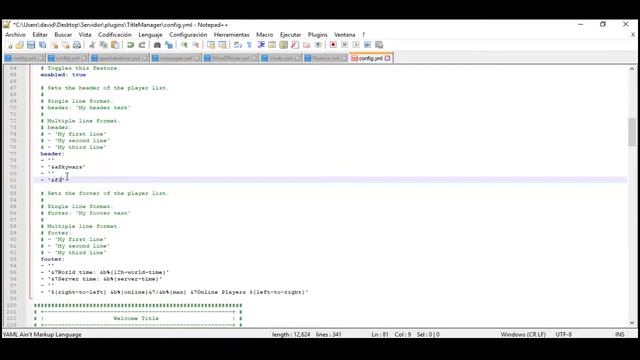Close the document via menu bar X
The image size is (640, 360).
(x=633, y=35)
